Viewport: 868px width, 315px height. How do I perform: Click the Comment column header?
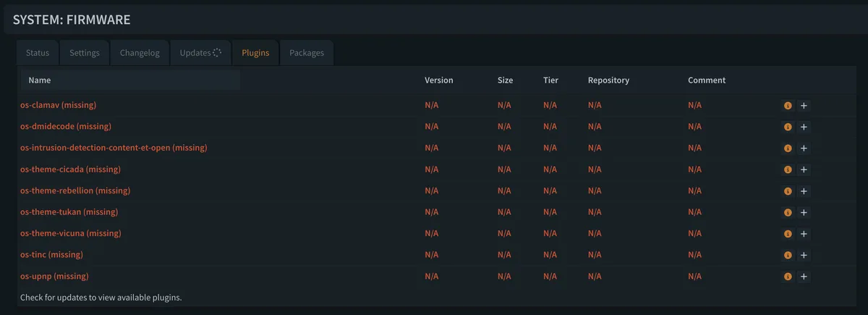pos(707,80)
